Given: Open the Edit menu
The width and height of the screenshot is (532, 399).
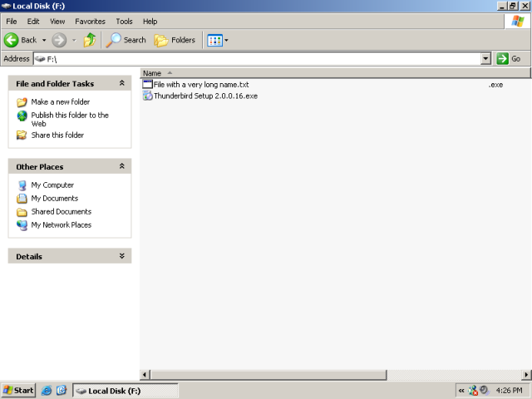Looking at the screenshot, I should click(x=33, y=22).
